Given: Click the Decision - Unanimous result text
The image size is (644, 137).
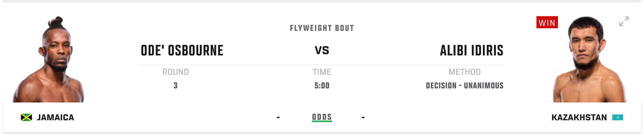Looking at the screenshot, I should click(465, 86).
